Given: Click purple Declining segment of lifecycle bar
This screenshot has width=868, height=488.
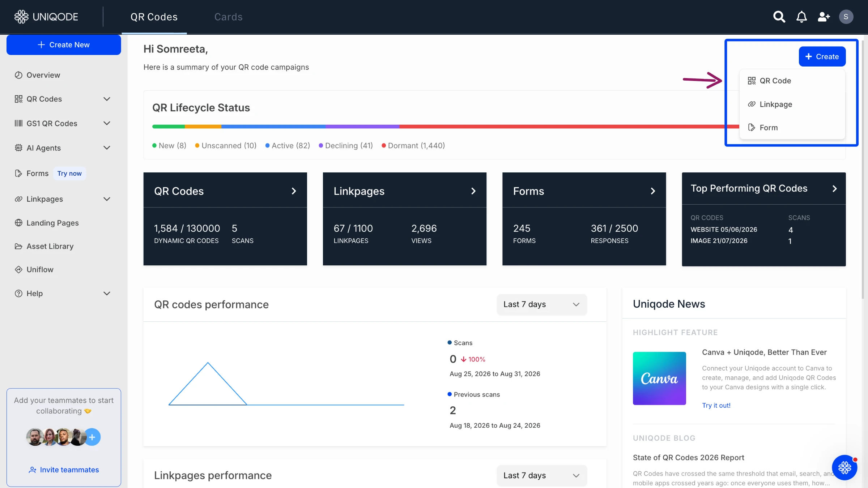Looking at the screenshot, I should 362,127.
